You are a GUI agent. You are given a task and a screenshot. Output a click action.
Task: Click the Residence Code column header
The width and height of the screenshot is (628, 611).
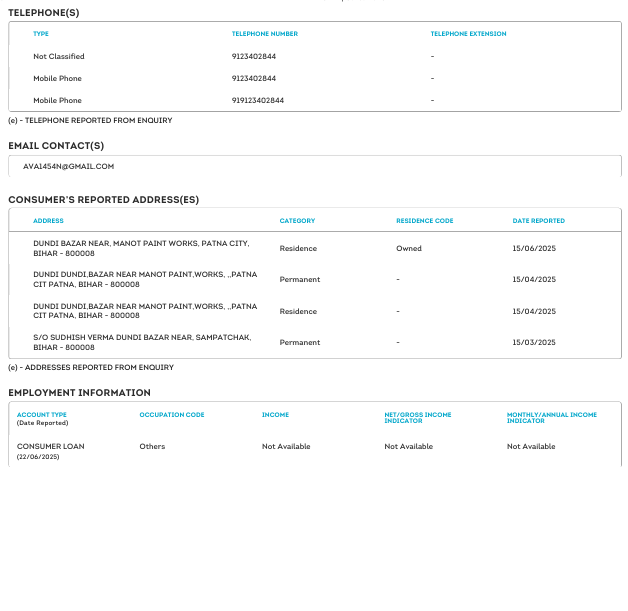pyautogui.click(x=424, y=221)
